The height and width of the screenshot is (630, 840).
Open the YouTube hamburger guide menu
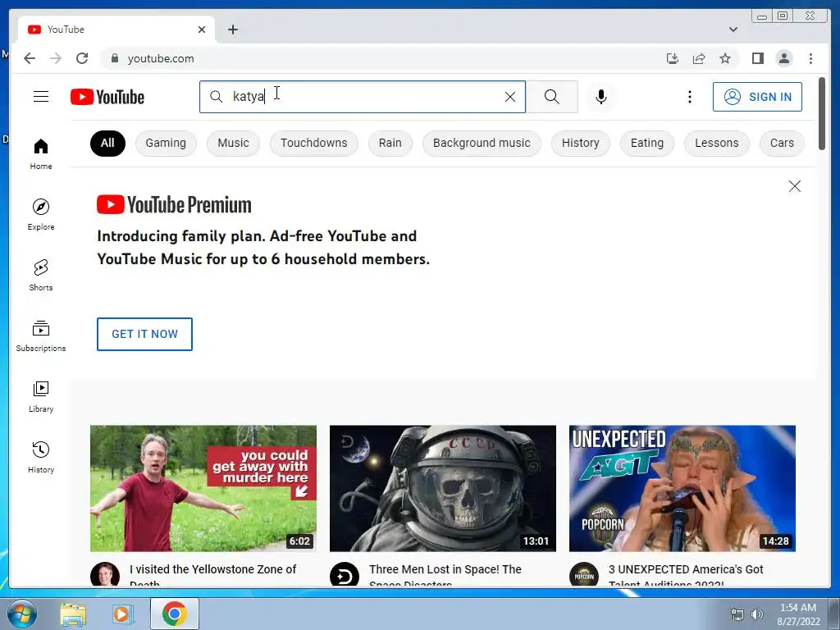[41, 97]
